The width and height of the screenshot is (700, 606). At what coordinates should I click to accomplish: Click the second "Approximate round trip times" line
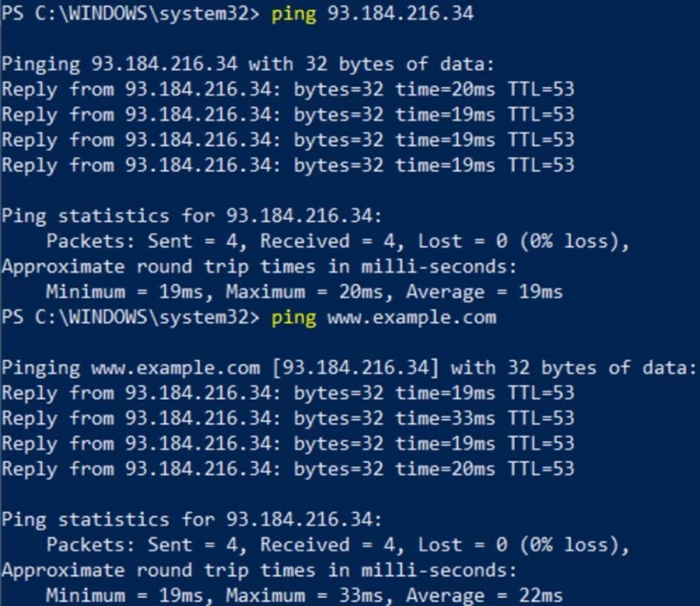[258, 570]
